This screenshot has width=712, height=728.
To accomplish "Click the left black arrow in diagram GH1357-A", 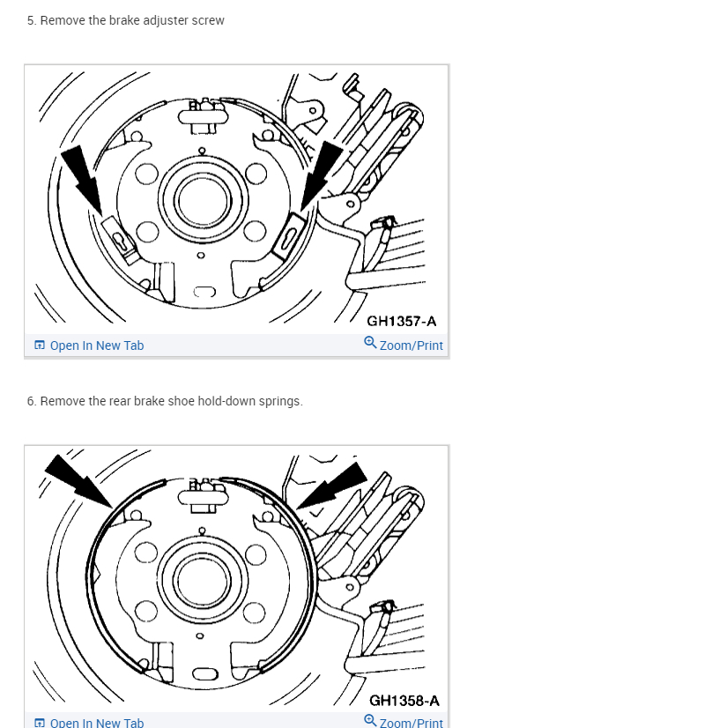I will pos(82,180).
